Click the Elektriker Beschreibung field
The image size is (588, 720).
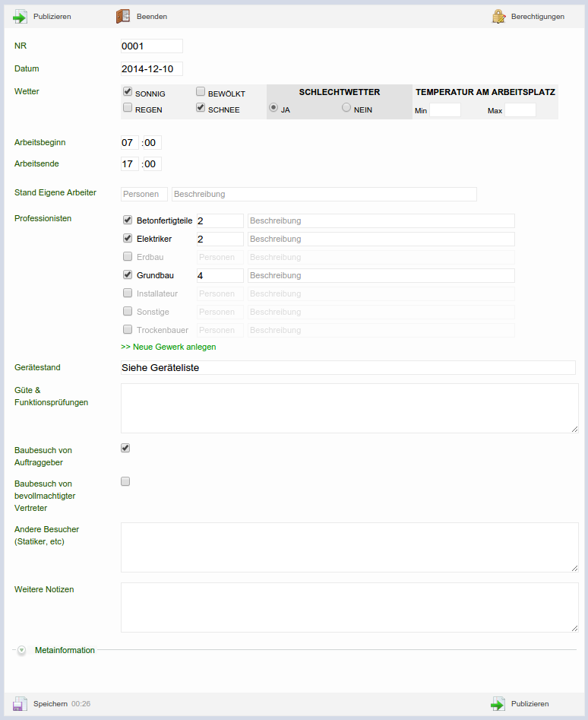[x=381, y=239]
